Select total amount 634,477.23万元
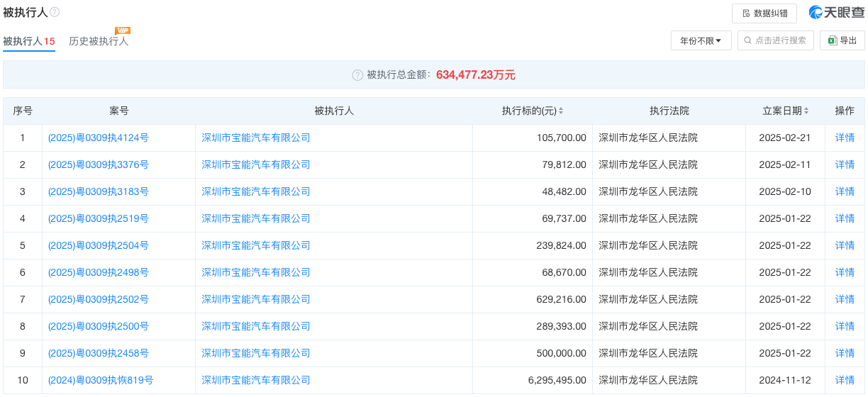 (476, 75)
